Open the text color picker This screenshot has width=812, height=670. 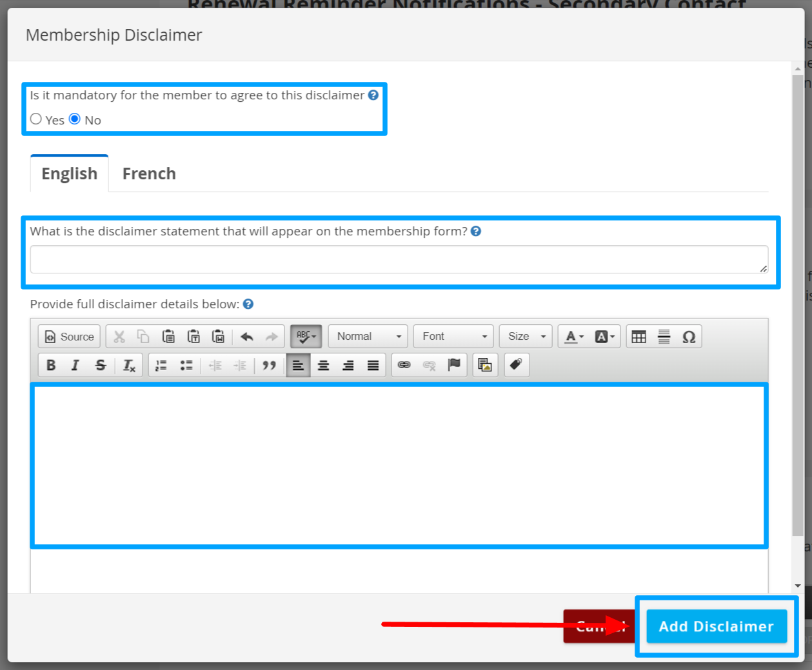(574, 337)
